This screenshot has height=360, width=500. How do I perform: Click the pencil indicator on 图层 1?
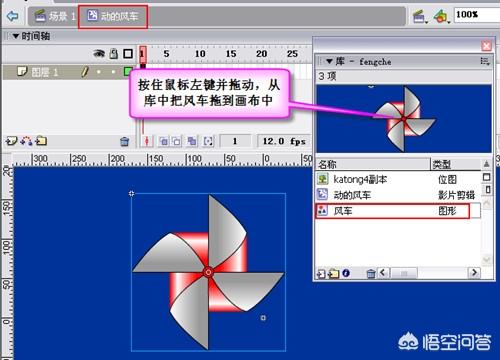(x=85, y=72)
